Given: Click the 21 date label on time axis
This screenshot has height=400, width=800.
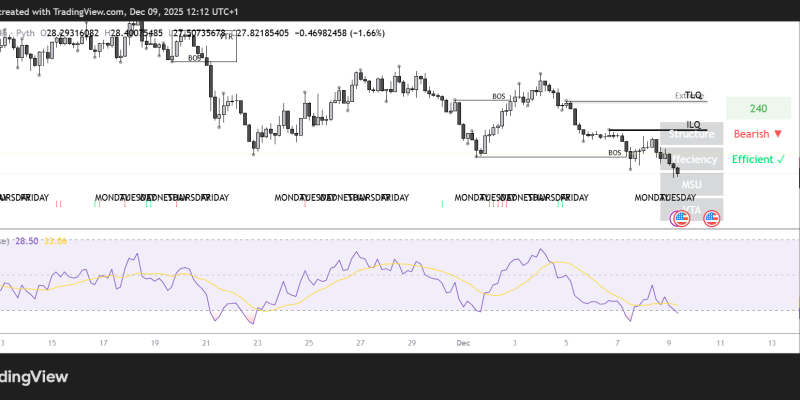Looking at the screenshot, I should pos(206,342).
